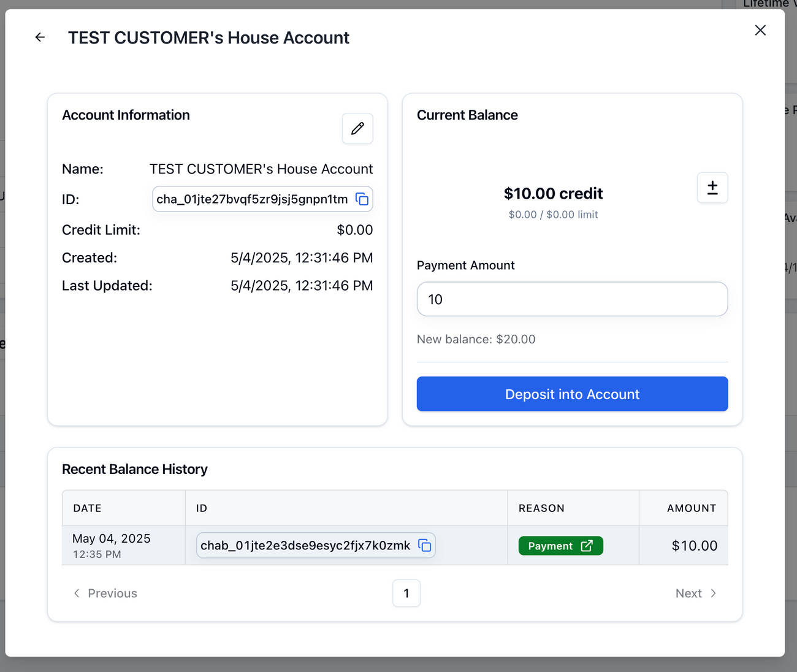Select page 1 in pagination
This screenshot has width=797, height=672.
(406, 593)
